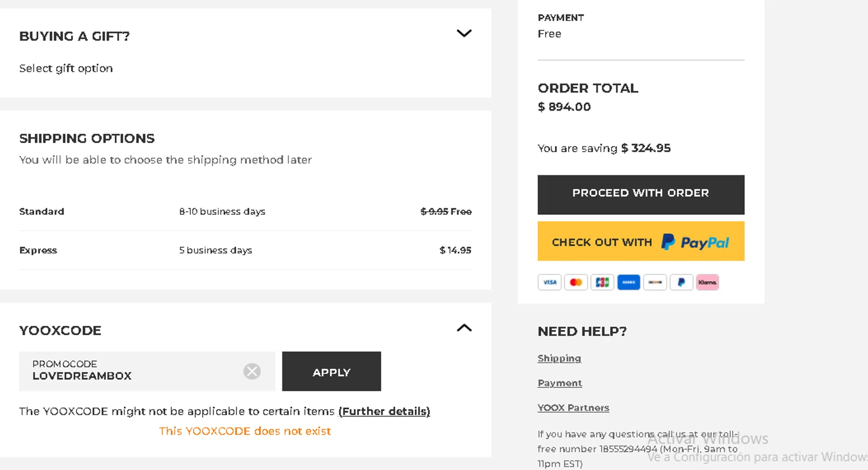The width and height of the screenshot is (868, 470).
Task: Click the Mastercard payment icon
Action: pos(576,282)
